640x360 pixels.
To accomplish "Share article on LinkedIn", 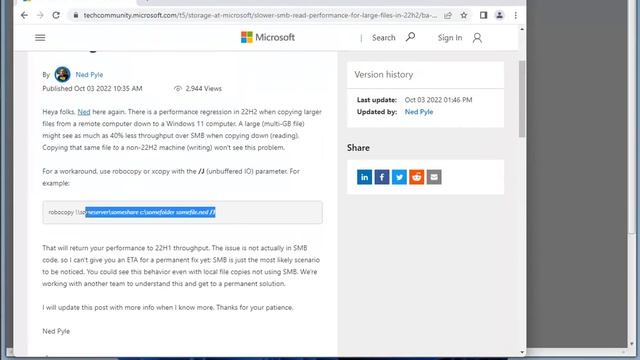I will click(x=364, y=177).
